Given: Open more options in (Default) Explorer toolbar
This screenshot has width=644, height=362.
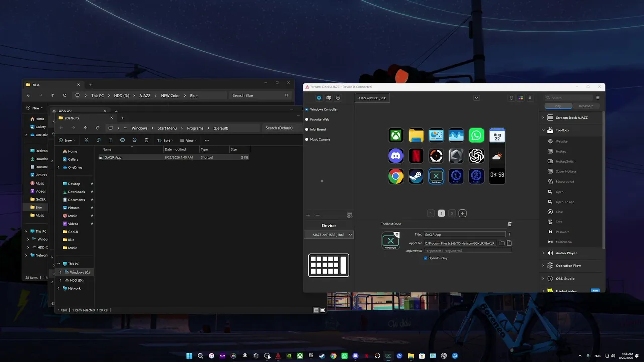Looking at the screenshot, I should click(x=207, y=140).
